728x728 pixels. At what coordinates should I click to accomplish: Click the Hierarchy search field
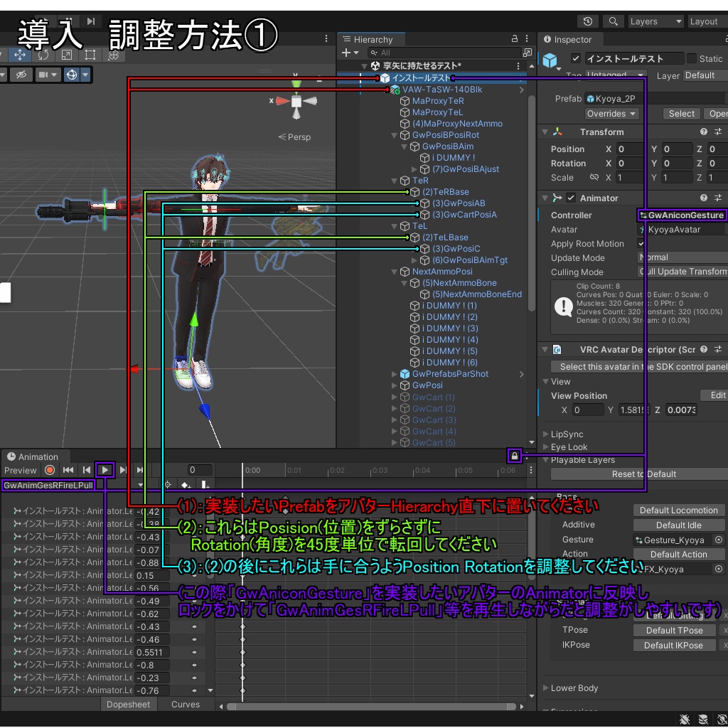(x=444, y=53)
